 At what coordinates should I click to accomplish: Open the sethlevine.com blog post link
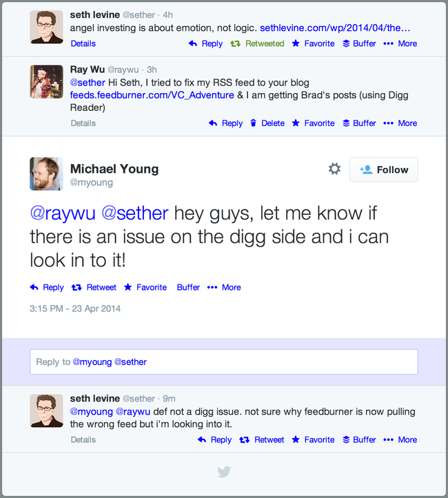(335, 28)
